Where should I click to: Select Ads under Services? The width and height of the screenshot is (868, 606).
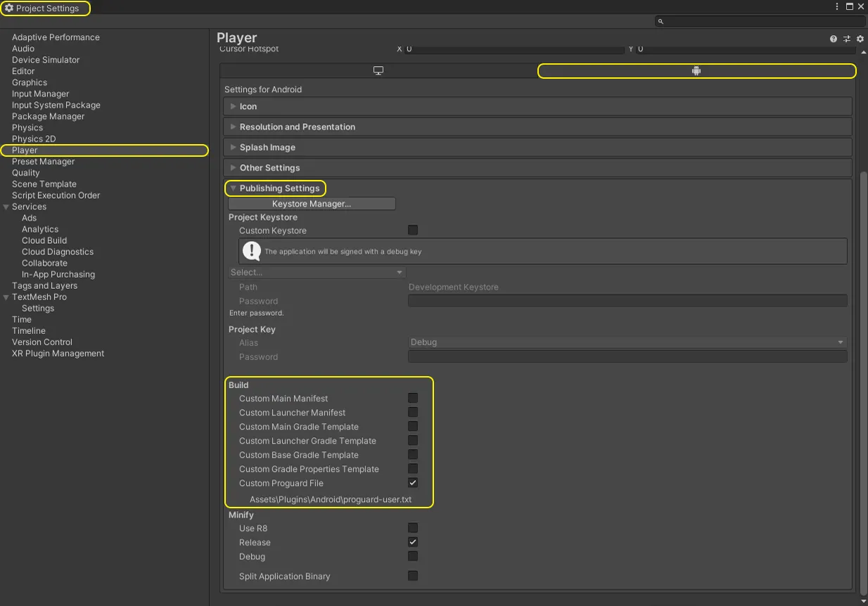29,218
